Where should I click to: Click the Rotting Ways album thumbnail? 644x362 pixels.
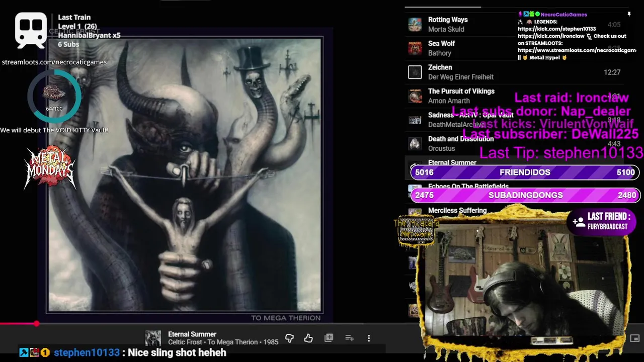coord(415,24)
